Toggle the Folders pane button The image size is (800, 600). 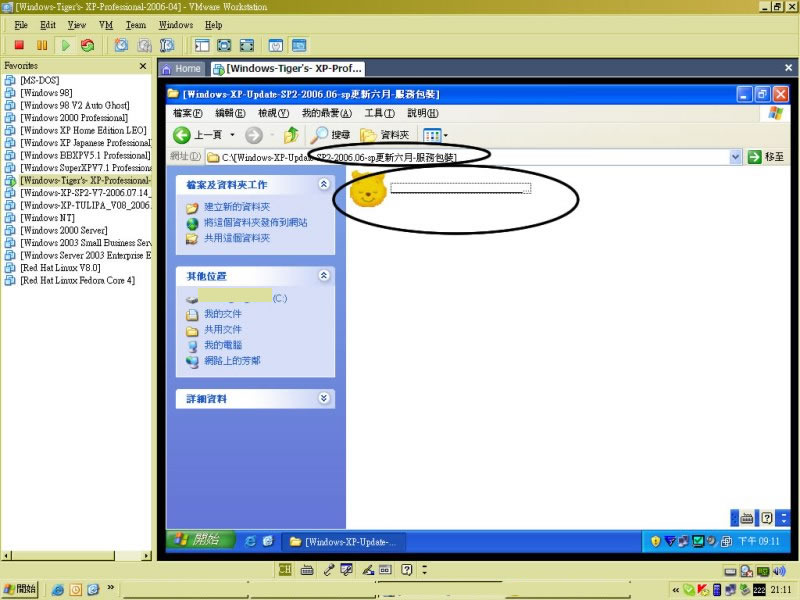[384, 135]
